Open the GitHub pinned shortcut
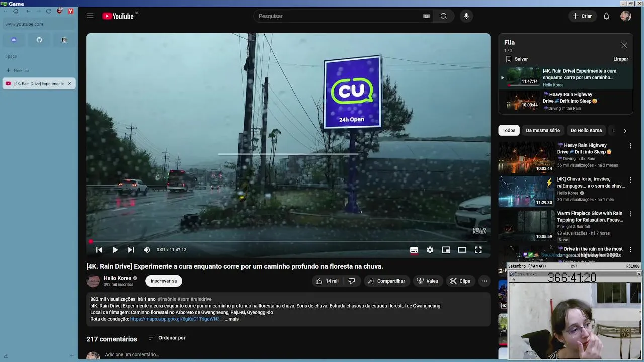Screen dimensions: 644x362 click(39, 40)
